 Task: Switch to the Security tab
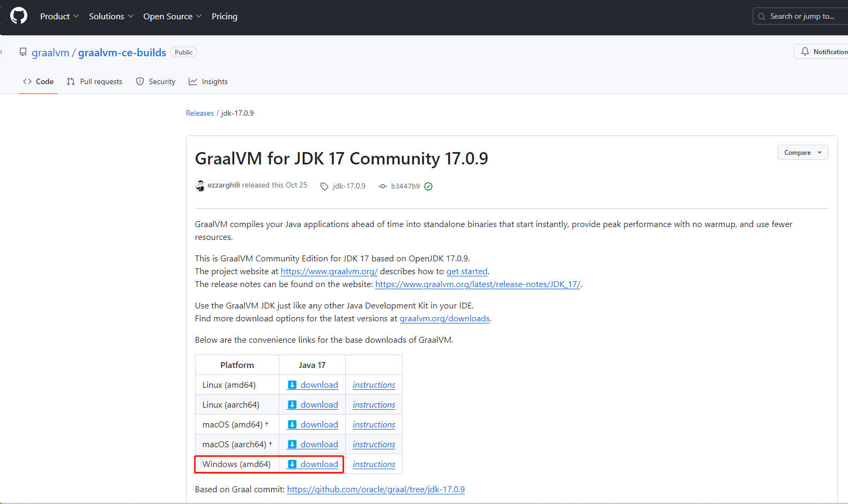pyautogui.click(x=155, y=81)
